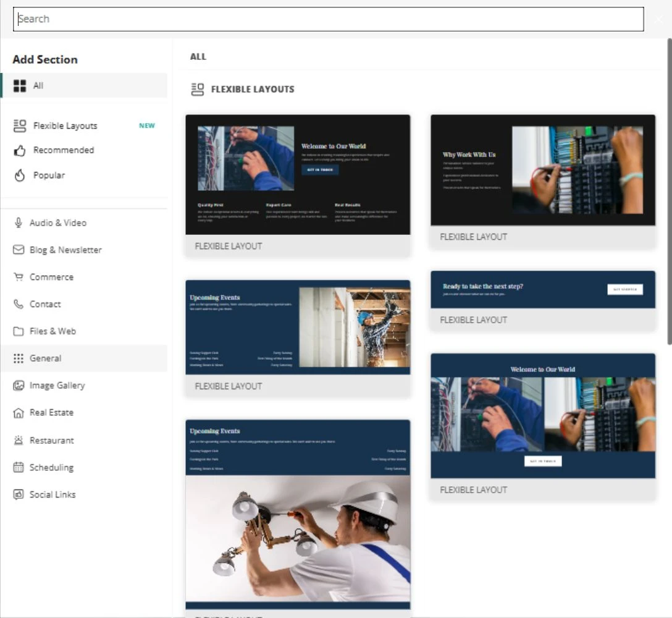Click the Files & Web folder icon

tap(19, 331)
